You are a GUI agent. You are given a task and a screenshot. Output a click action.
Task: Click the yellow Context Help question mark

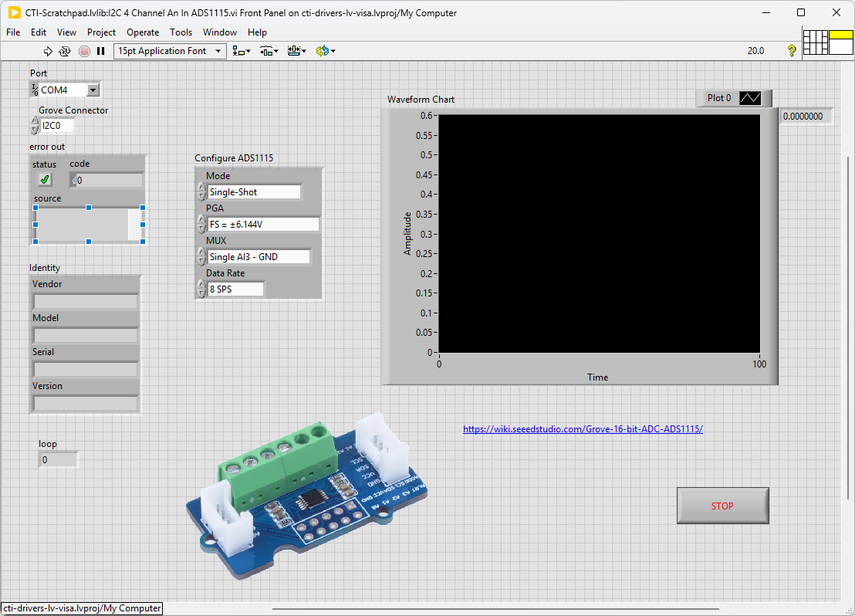click(791, 51)
